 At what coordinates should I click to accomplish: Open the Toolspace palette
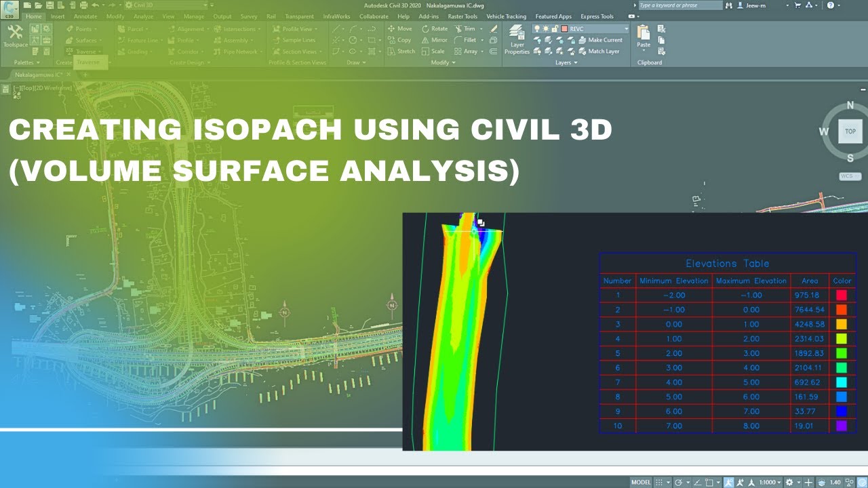tap(15, 37)
